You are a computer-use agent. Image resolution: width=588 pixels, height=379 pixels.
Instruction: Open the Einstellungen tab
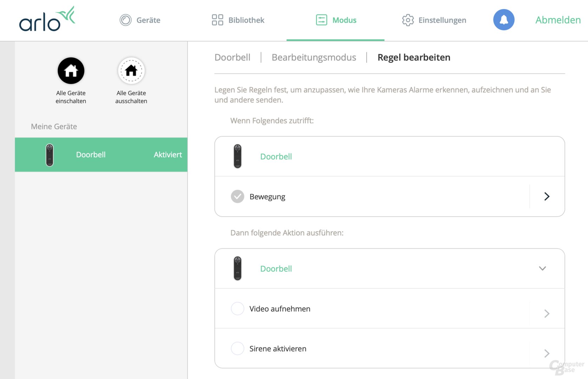click(x=434, y=20)
